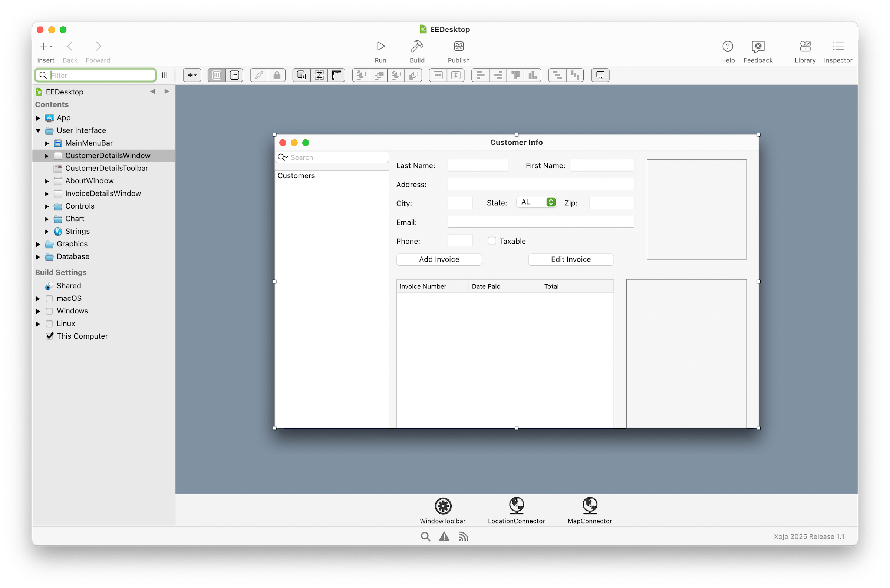Build the EEDesktop project

pos(417,51)
